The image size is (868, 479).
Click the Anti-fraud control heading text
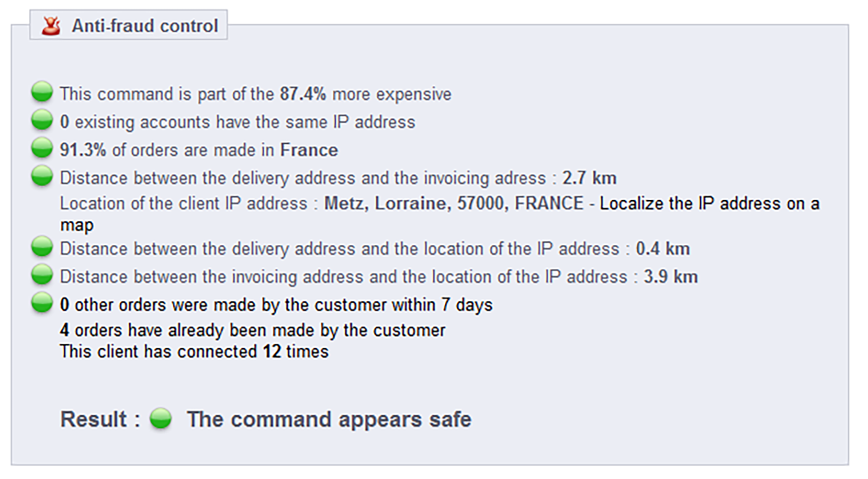[x=145, y=26]
